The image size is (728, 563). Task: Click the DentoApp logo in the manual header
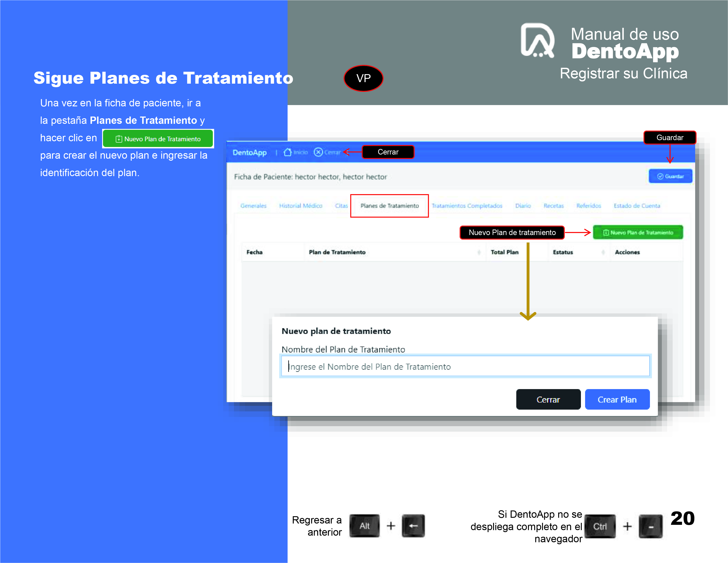click(x=538, y=40)
